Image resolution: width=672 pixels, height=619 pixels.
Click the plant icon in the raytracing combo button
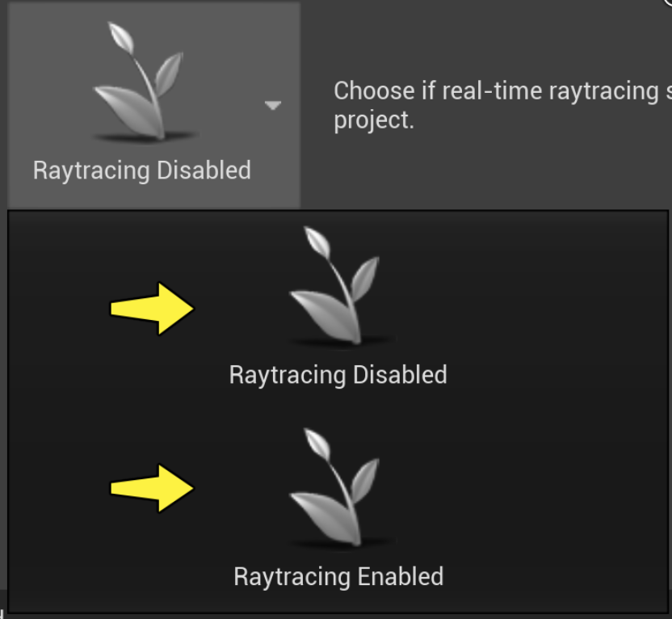click(x=144, y=82)
